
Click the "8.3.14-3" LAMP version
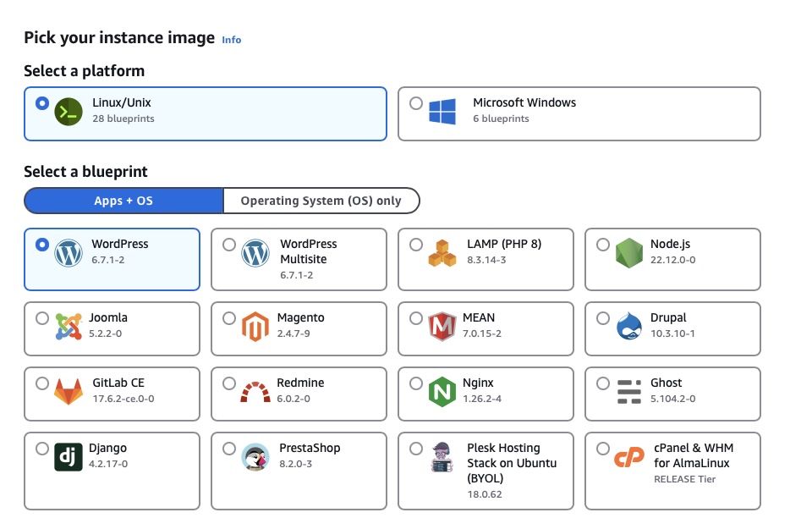486,260
